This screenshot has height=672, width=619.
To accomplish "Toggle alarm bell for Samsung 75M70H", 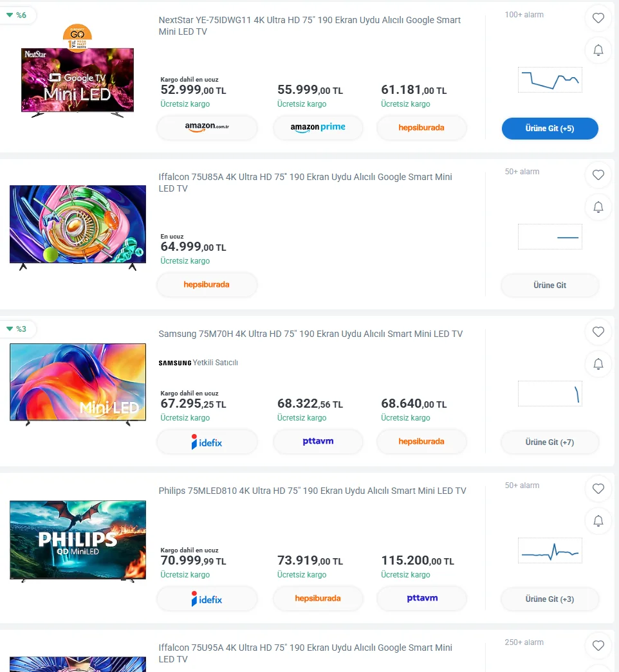I will click(x=598, y=364).
